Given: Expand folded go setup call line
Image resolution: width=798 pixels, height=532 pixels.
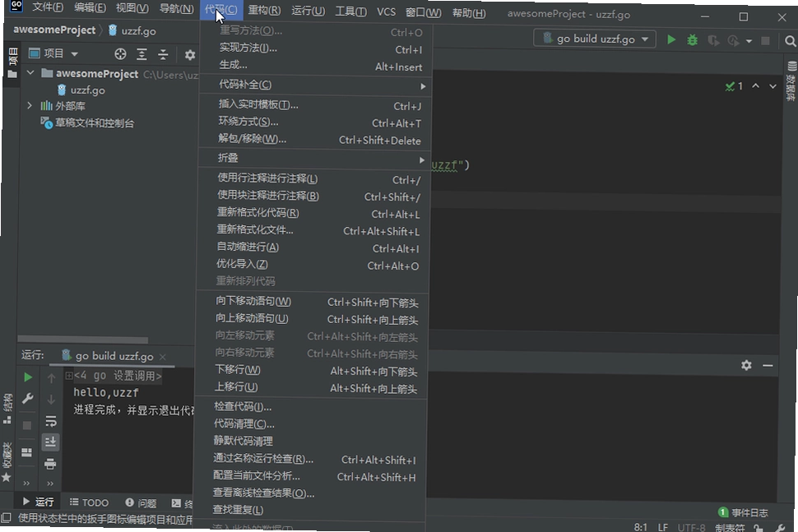Looking at the screenshot, I should (69, 376).
